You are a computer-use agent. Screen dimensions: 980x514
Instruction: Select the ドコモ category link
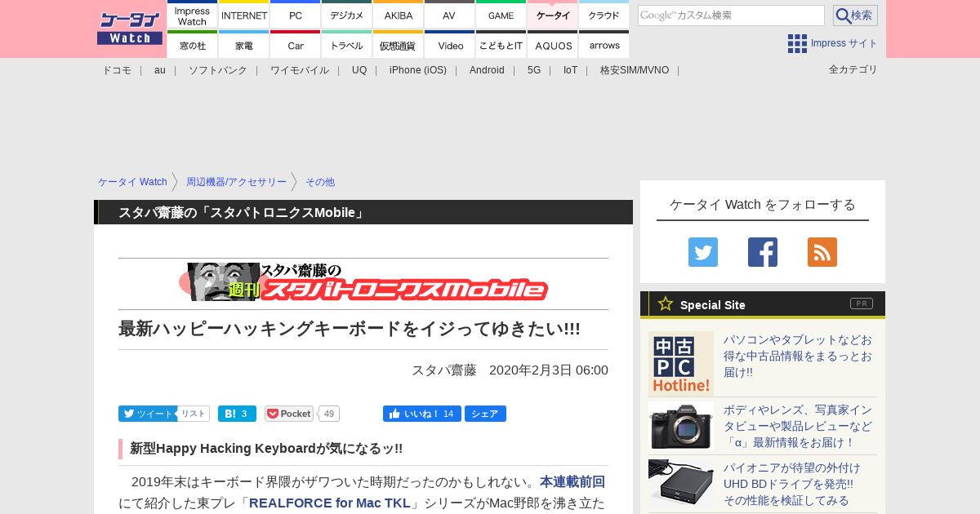[x=117, y=70]
